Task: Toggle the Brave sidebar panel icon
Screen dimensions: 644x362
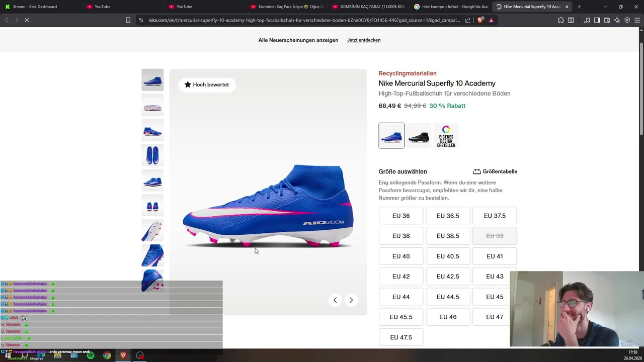Action: (597, 20)
